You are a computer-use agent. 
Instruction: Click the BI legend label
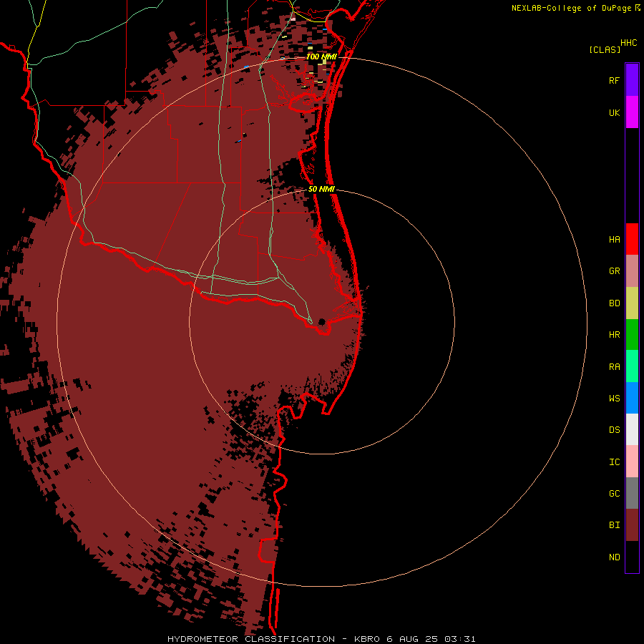(x=615, y=525)
